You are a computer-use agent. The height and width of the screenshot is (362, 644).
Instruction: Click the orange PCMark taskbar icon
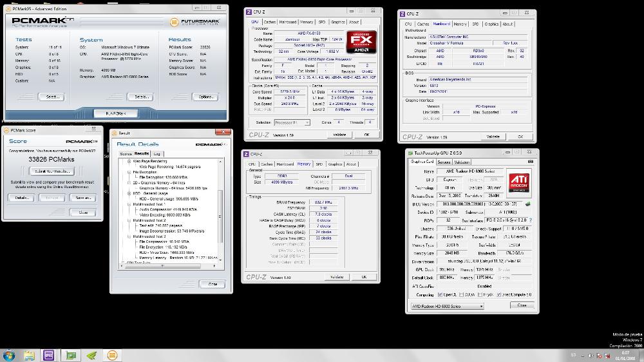[112, 356]
